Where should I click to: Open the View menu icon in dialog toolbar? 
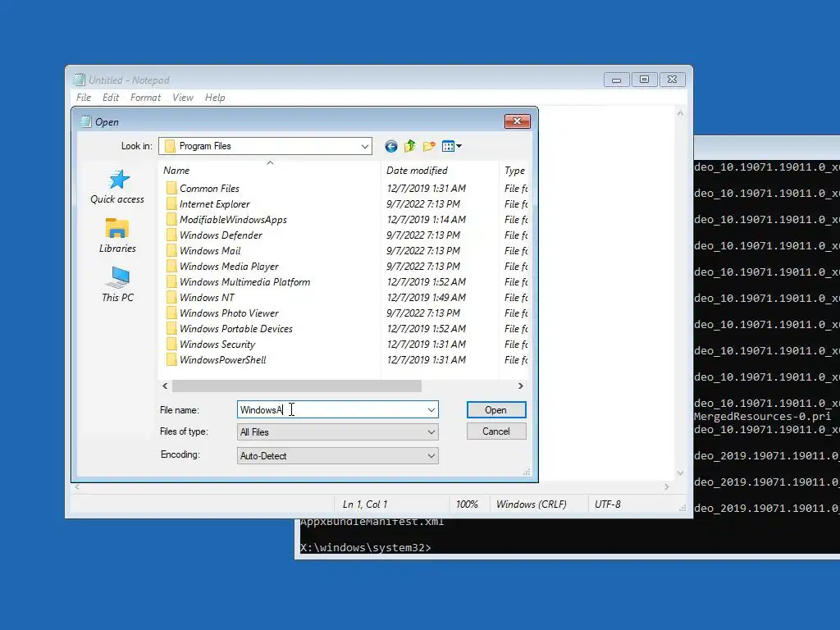[x=449, y=146]
